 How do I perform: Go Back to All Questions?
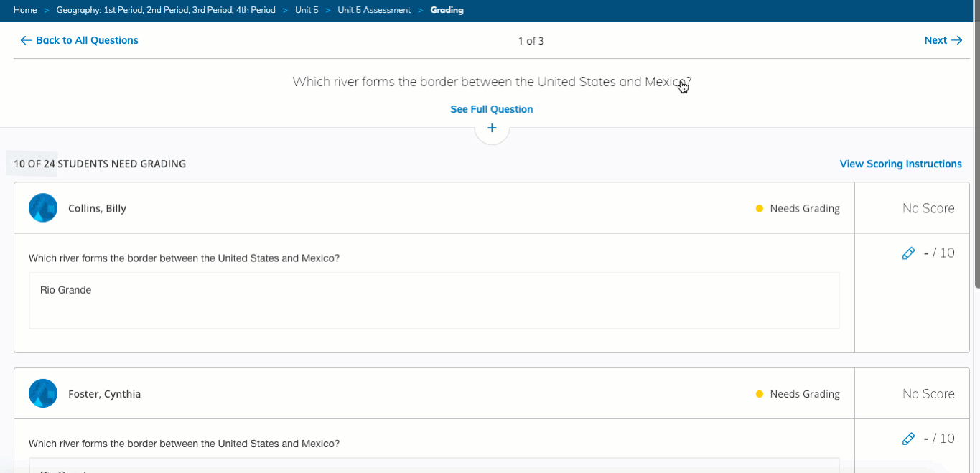tap(79, 41)
